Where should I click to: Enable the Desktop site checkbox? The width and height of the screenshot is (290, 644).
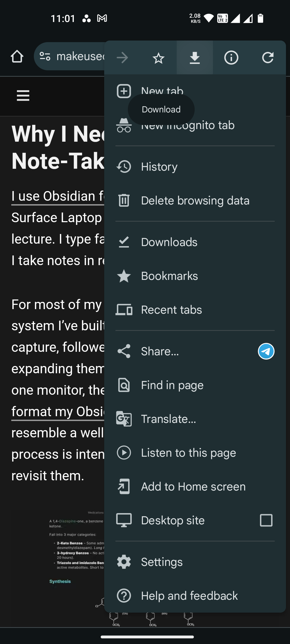click(266, 520)
